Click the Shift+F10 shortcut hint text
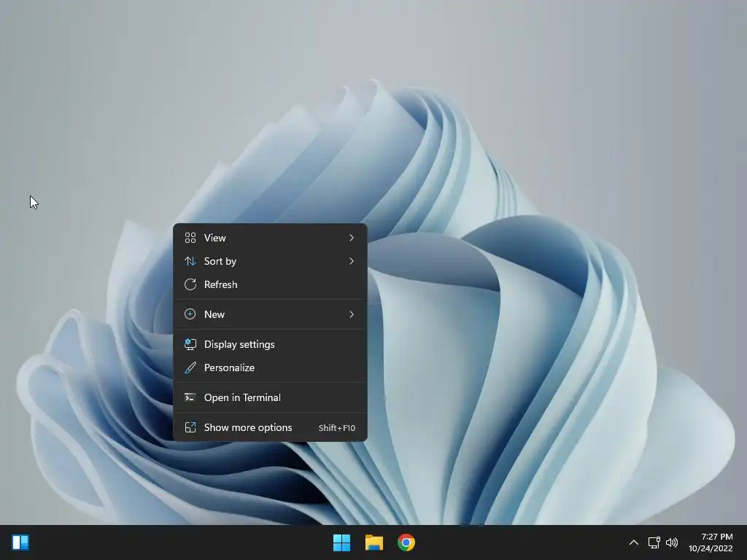This screenshot has width=747, height=560. coord(337,428)
